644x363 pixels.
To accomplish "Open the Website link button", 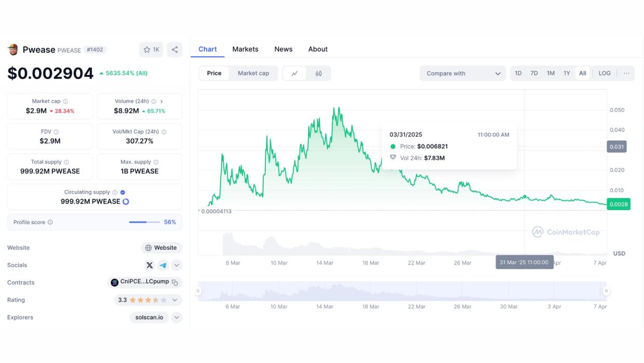I will 162,248.
